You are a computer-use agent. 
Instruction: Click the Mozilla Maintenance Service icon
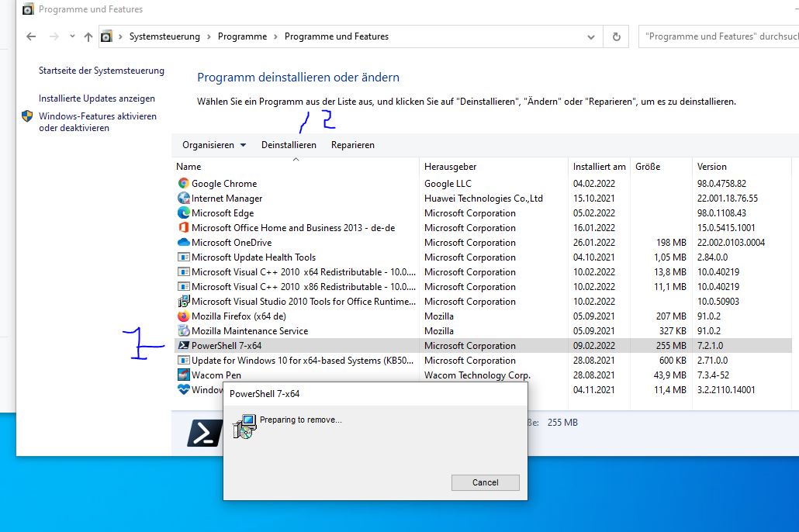click(x=183, y=331)
